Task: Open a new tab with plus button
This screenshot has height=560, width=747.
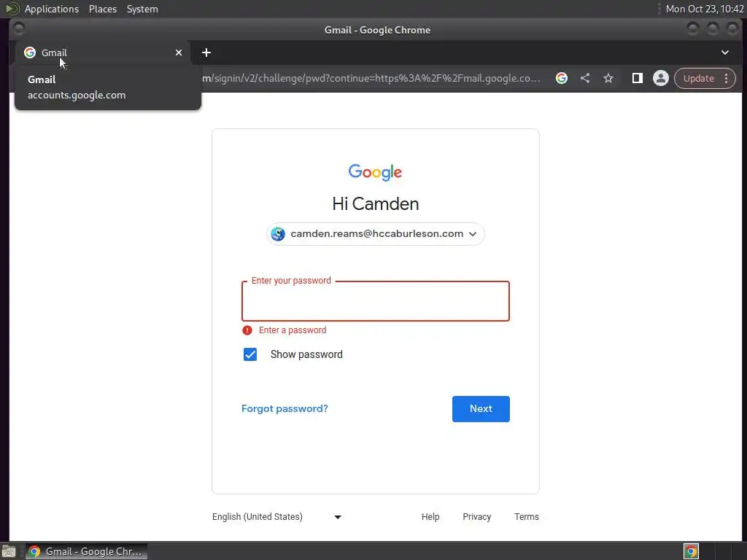Action: (x=206, y=52)
